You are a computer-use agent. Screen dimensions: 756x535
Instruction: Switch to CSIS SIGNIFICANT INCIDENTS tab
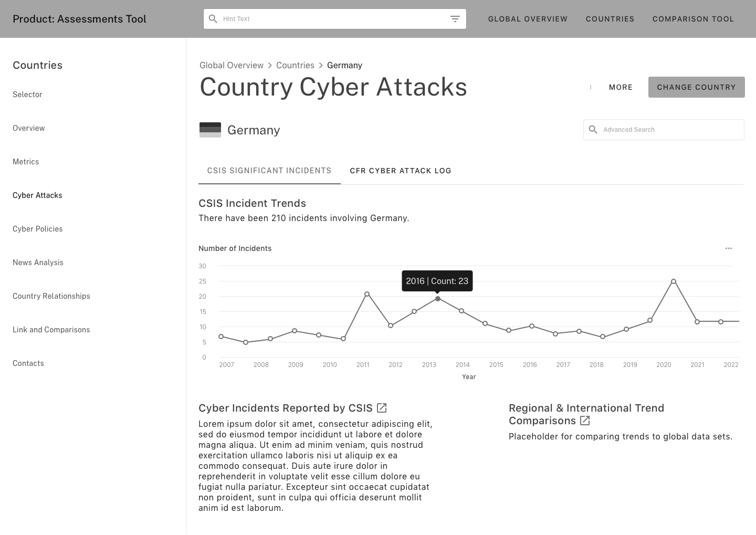[269, 171]
